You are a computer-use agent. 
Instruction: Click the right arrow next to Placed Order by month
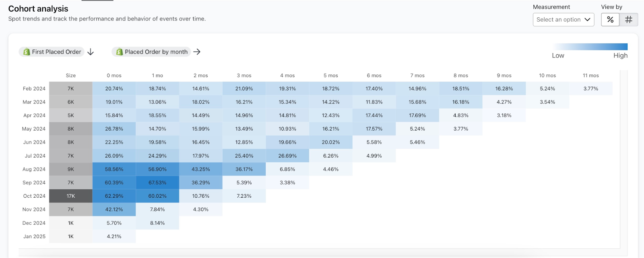pos(197,52)
